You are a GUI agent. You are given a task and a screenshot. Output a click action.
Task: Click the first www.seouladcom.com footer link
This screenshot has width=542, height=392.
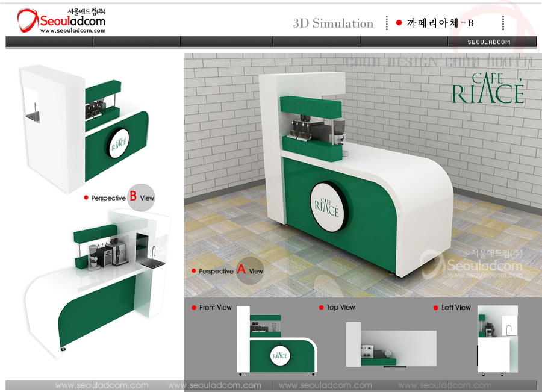pyautogui.click(x=102, y=385)
